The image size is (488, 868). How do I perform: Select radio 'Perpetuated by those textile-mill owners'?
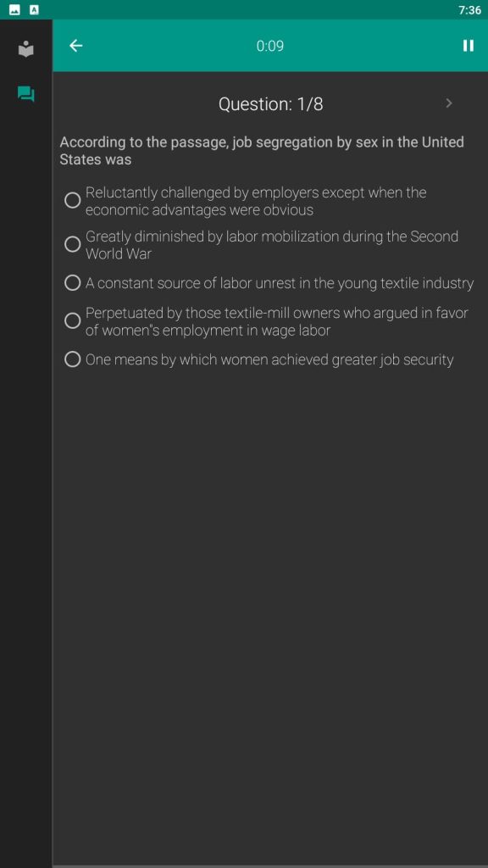[x=73, y=320]
